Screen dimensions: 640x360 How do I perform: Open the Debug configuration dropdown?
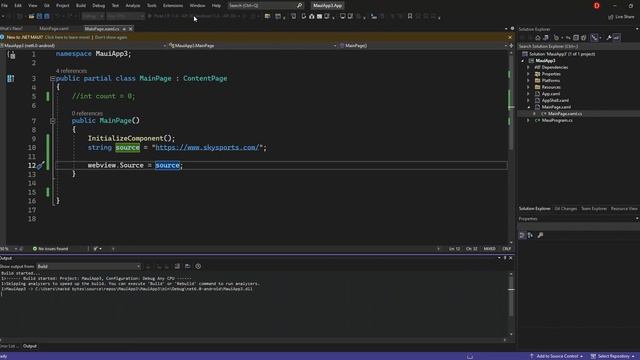coord(93,16)
